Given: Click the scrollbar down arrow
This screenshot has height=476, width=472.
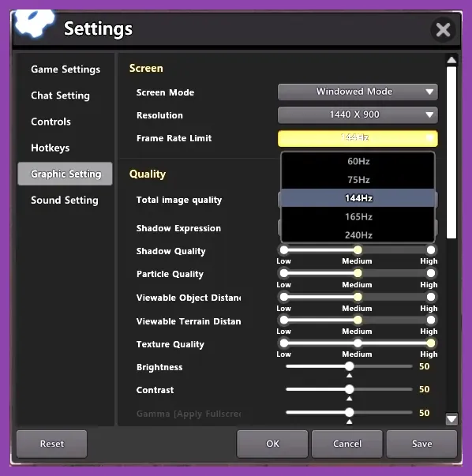Looking at the screenshot, I should [451, 419].
